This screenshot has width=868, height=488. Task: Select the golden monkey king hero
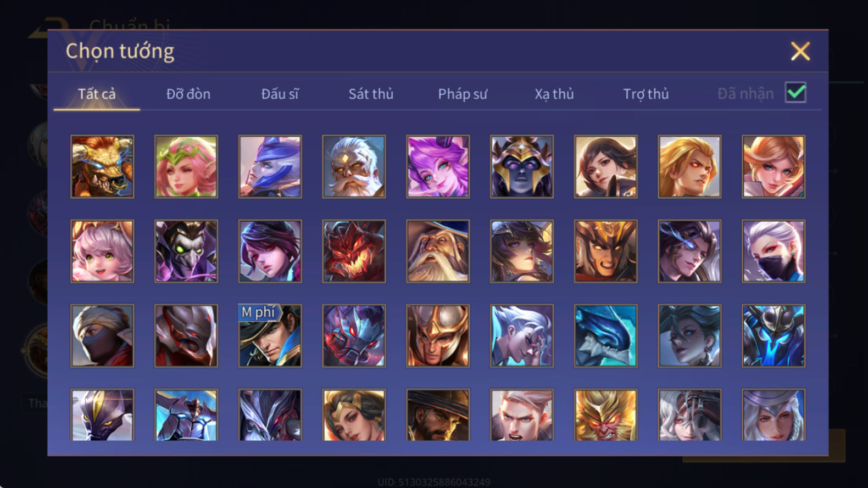click(x=605, y=415)
